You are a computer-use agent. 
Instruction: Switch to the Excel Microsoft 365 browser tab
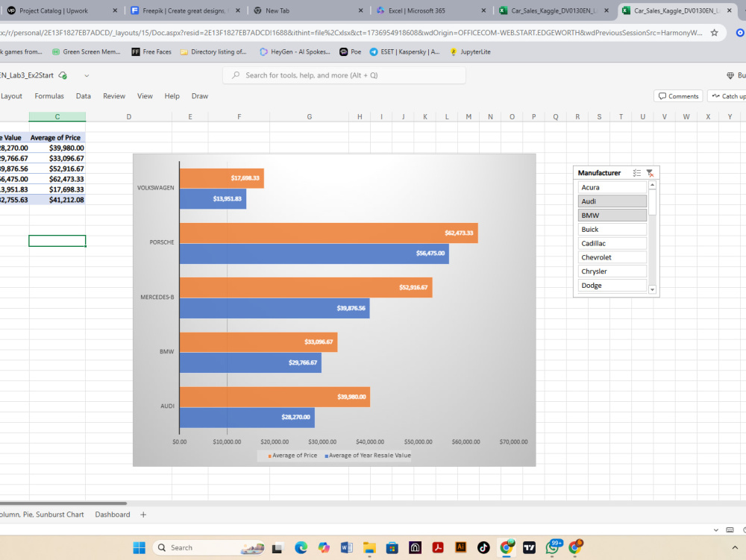point(430,10)
